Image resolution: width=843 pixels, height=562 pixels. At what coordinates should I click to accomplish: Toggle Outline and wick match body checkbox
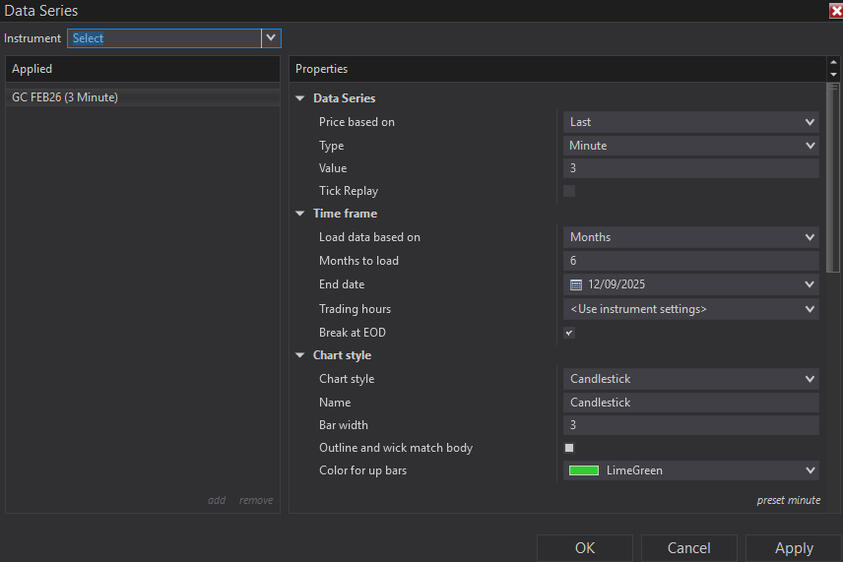click(569, 448)
